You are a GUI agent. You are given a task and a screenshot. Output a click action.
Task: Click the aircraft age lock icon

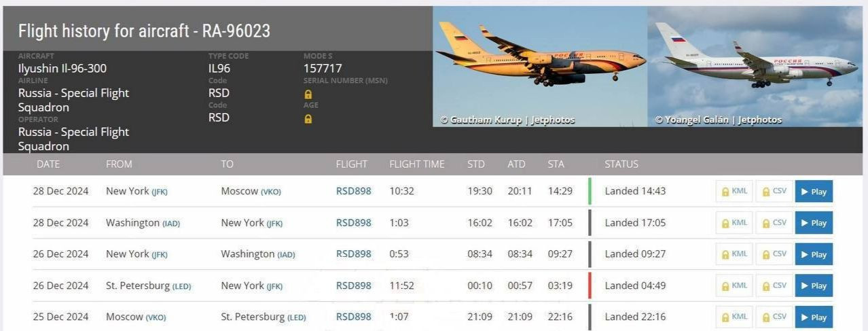point(308,118)
